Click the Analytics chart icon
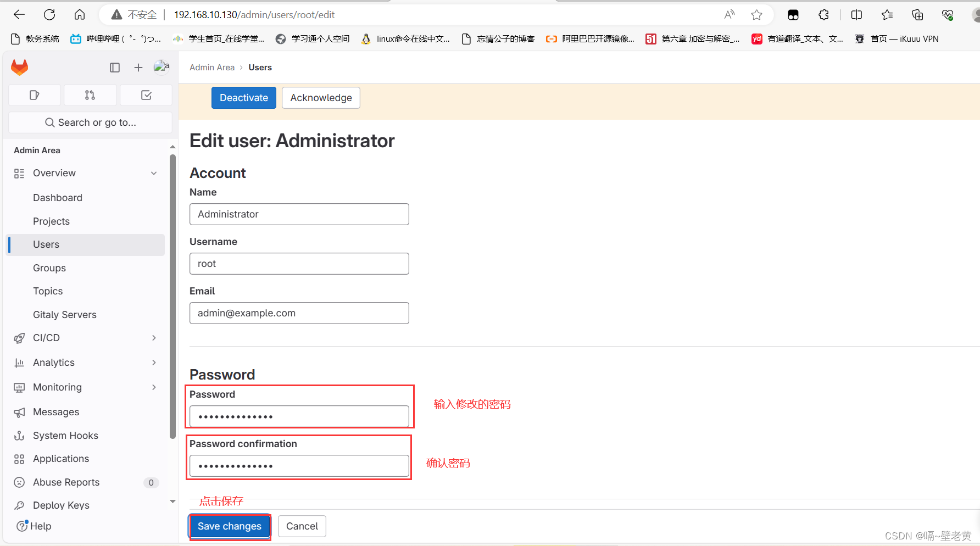980x546 pixels. (19, 363)
